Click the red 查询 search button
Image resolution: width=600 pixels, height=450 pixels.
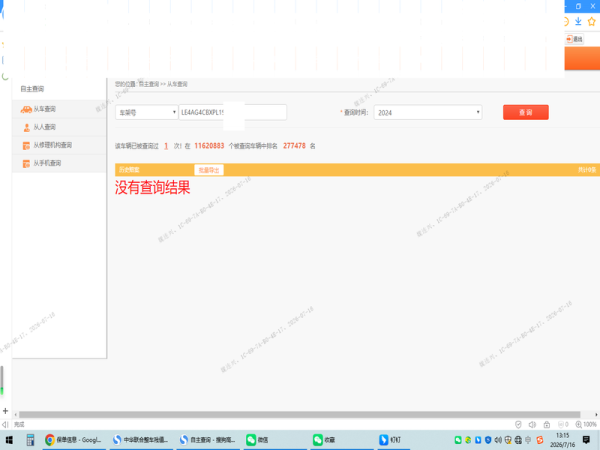click(526, 112)
